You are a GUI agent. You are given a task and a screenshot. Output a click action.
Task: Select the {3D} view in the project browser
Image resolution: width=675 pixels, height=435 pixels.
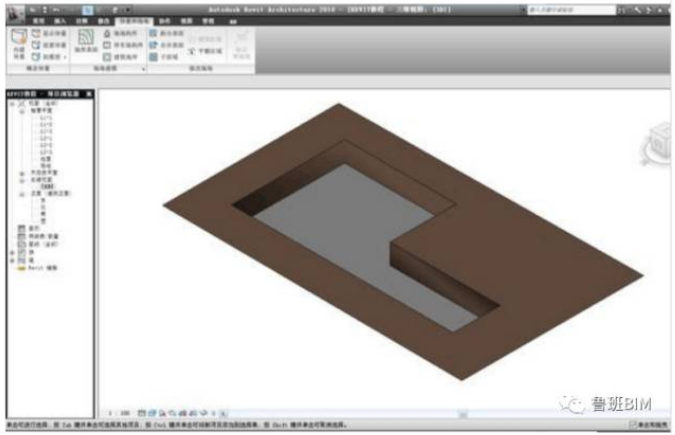(x=47, y=186)
